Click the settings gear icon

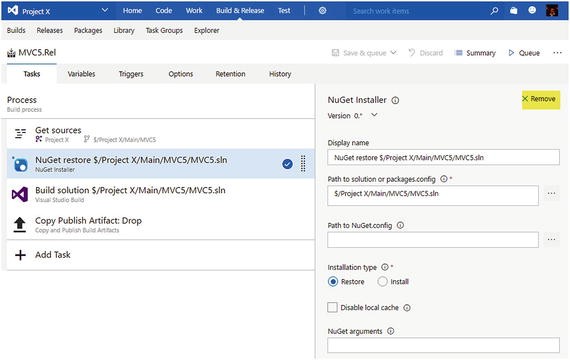[x=322, y=11]
